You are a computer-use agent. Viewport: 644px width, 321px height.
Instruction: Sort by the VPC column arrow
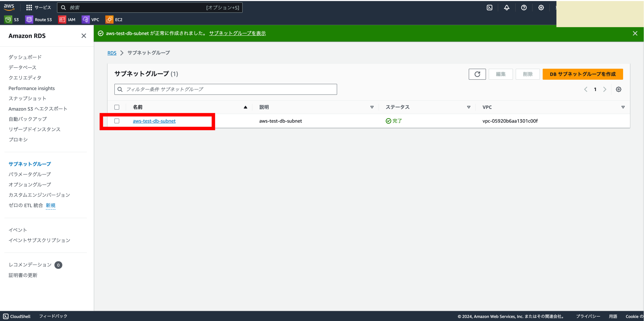pos(623,107)
